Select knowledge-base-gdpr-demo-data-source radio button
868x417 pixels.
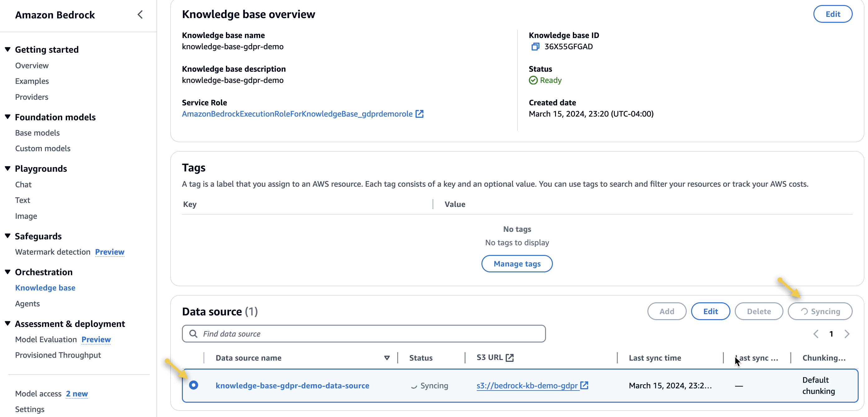point(193,385)
